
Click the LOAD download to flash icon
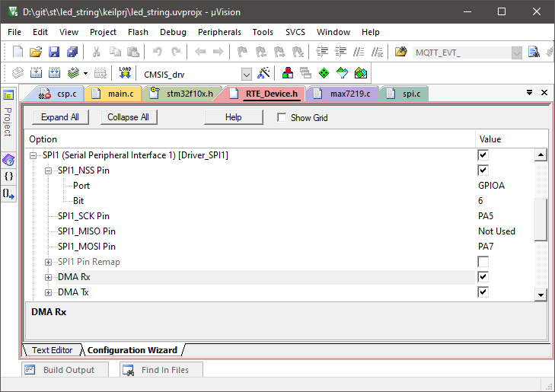point(125,72)
